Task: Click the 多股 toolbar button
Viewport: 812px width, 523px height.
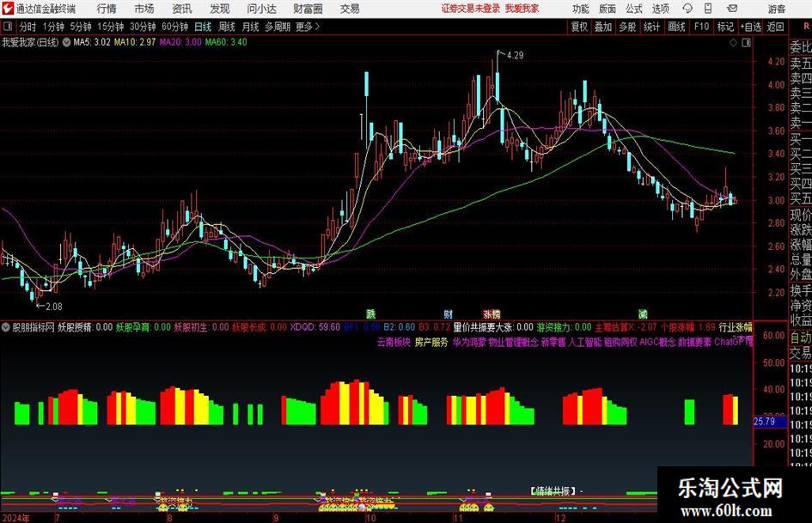Action: [627, 27]
